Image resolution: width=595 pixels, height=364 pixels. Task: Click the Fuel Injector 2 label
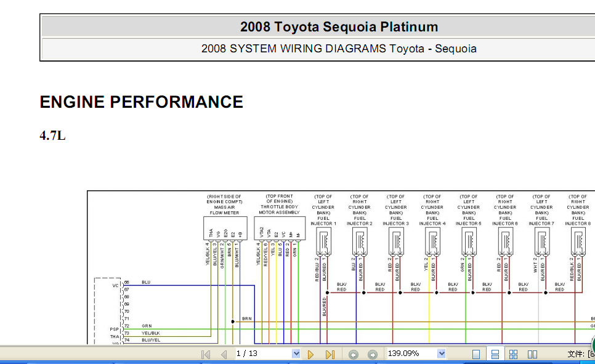[359, 210]
